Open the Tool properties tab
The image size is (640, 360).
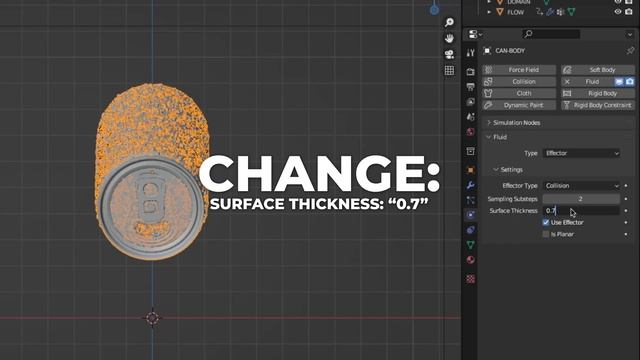click(x=471, y=53)
